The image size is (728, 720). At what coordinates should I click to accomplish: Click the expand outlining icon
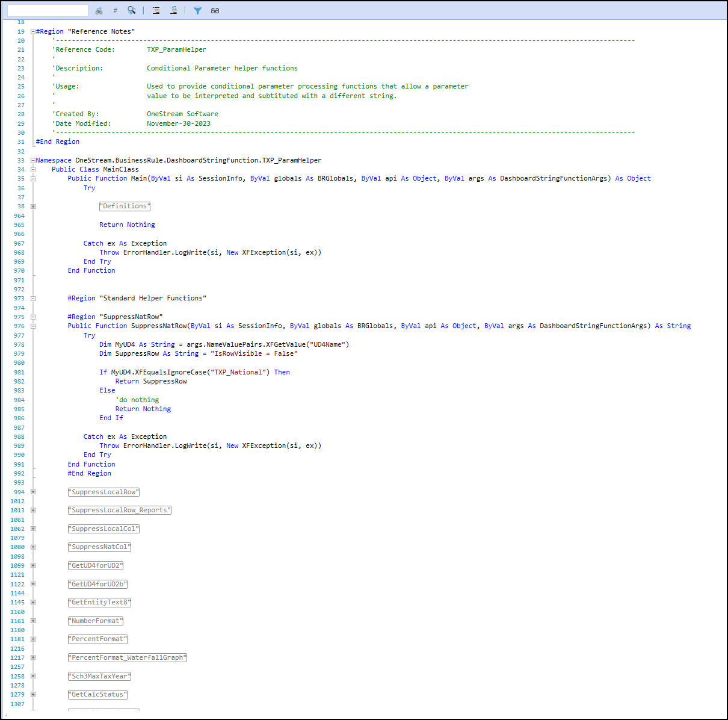[173, 10]
